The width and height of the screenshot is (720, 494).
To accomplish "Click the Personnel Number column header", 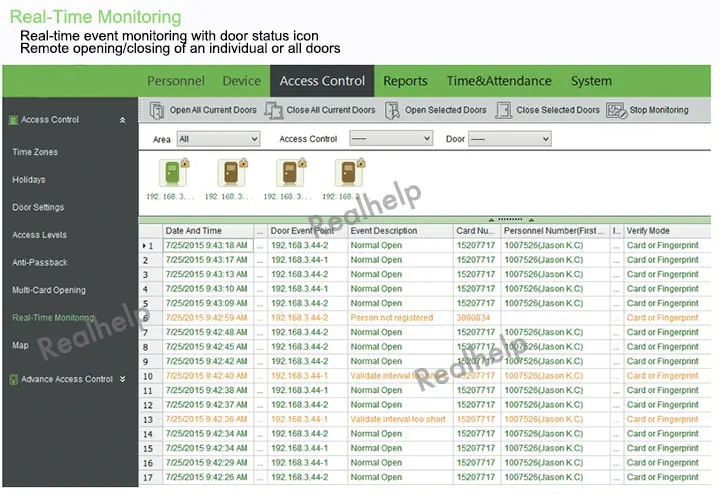I will pyautogui.click(x=555, y=231).
